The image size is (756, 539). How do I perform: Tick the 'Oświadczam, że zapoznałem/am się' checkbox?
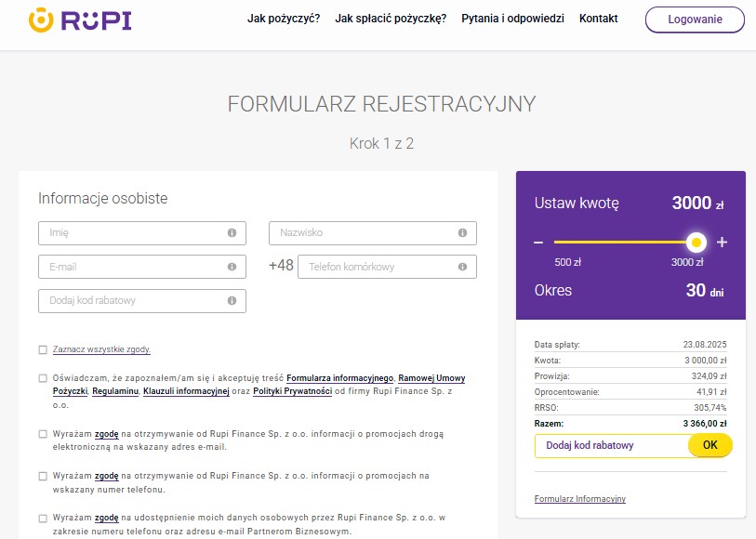pyautogui.click(x=43, y=378)
